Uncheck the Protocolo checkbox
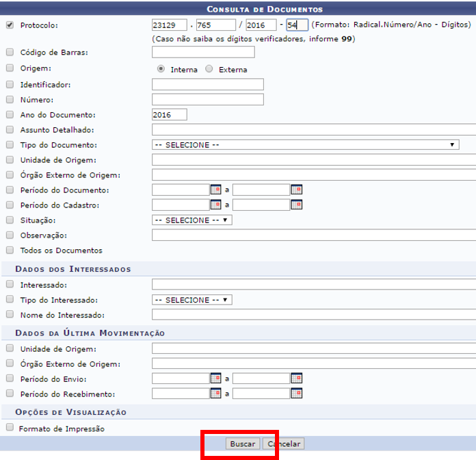This screenshot has height=460, width=476. [x=10, y=25]
